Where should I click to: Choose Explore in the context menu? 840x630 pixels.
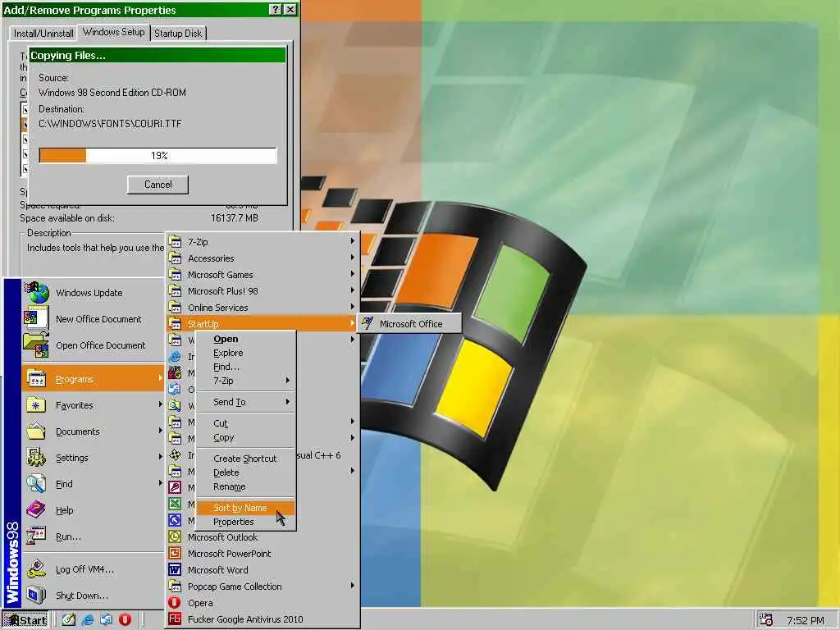click(x=246, y=353)
